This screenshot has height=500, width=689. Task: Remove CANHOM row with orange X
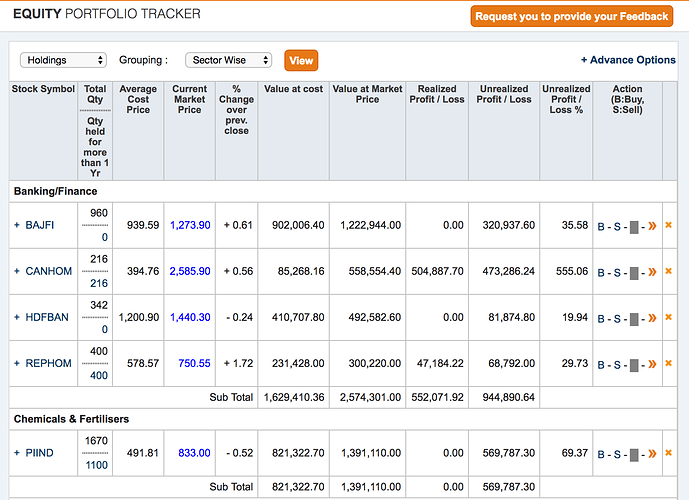(668, 271)
